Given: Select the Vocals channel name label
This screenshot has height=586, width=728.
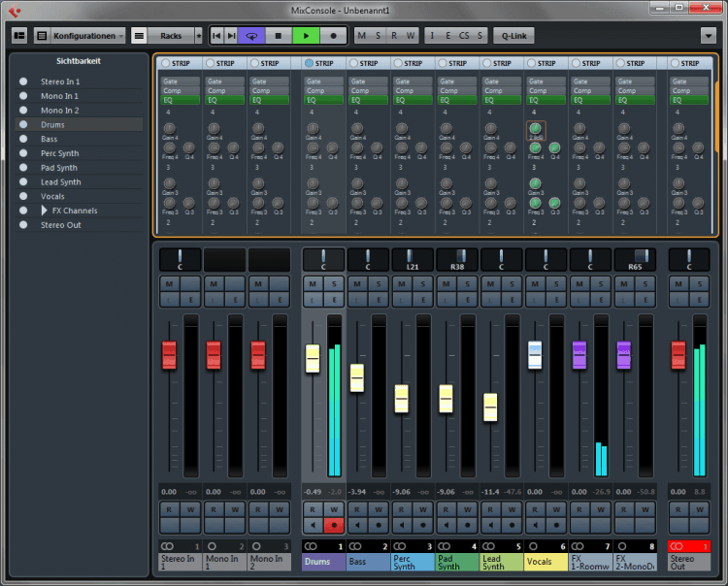Looking at the screenshot, I should (546, 562).
